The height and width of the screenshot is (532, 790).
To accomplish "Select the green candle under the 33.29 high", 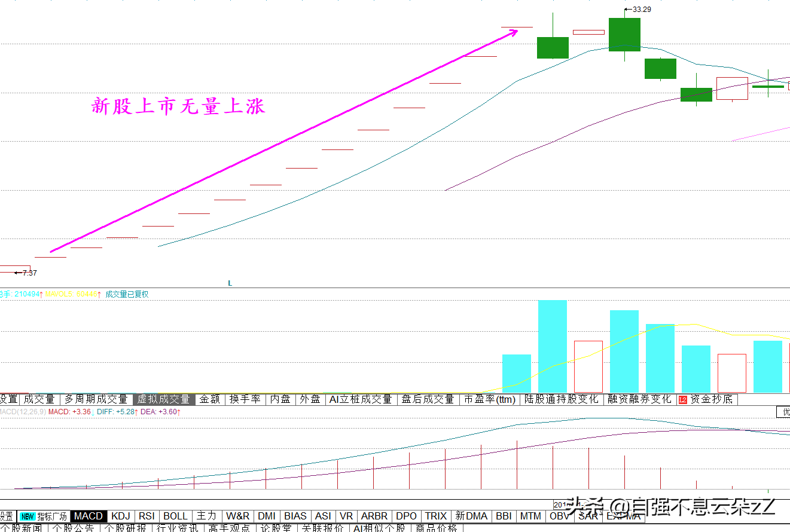I will (x=624, y=35).
